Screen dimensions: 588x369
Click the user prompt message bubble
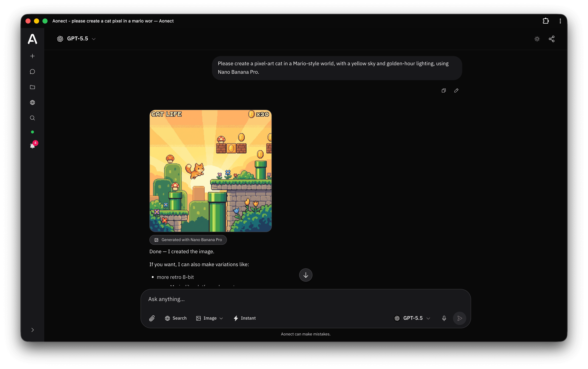click(337, 68)
